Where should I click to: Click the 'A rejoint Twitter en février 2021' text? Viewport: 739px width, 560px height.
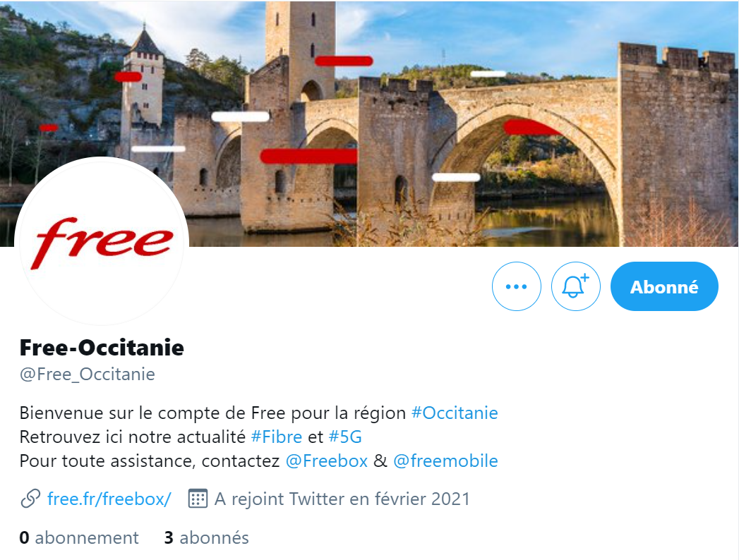click(342, 499)
